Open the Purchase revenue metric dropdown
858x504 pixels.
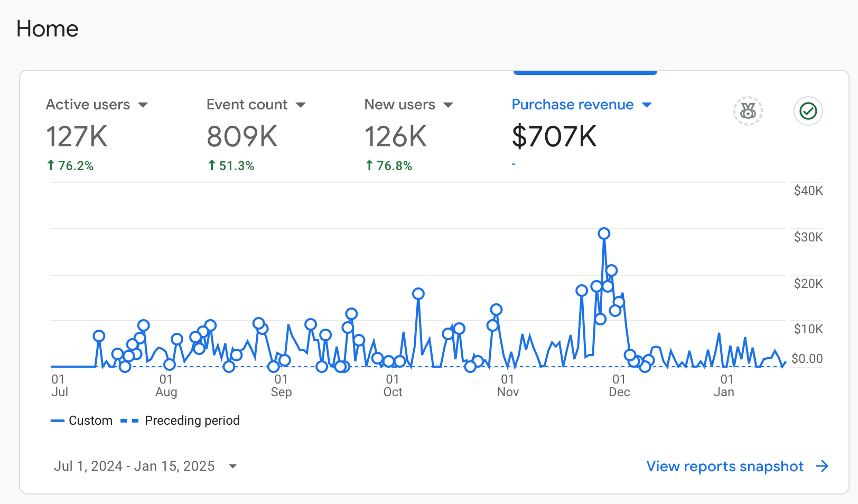[647, 105]
